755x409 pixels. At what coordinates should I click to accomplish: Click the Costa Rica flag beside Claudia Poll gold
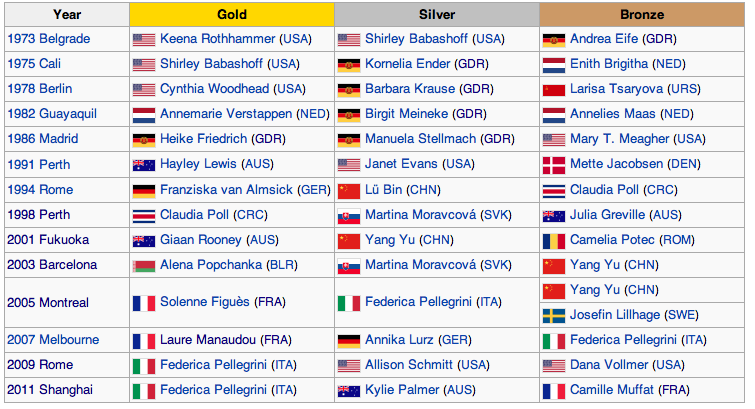(x=144, y=215)
